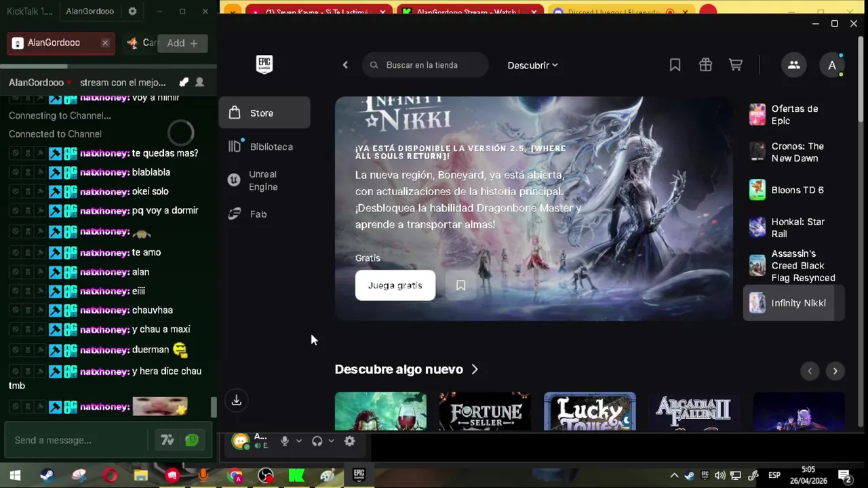Open the green Kick emote picker
Viewport: 868px width, 488px height.
pos(192,440)
